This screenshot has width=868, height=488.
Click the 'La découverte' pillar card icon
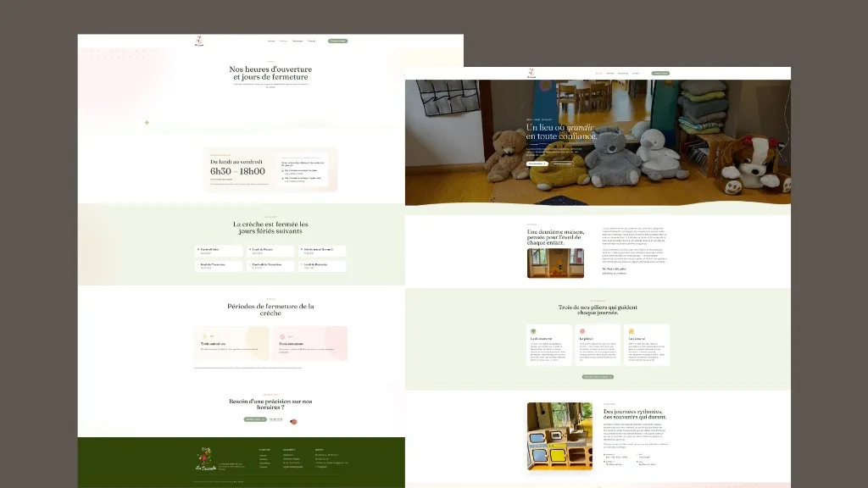tap(534, 331)
